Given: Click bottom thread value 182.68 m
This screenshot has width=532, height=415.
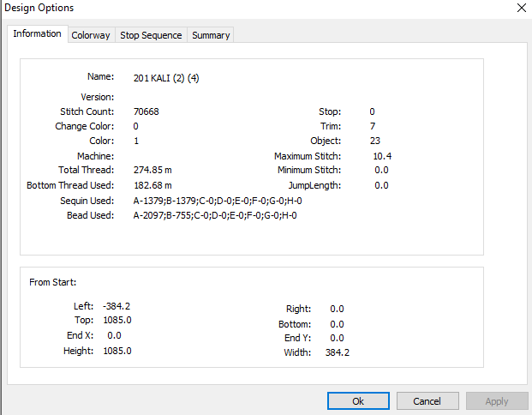Looking at the screenshot, I should point(152,185).
